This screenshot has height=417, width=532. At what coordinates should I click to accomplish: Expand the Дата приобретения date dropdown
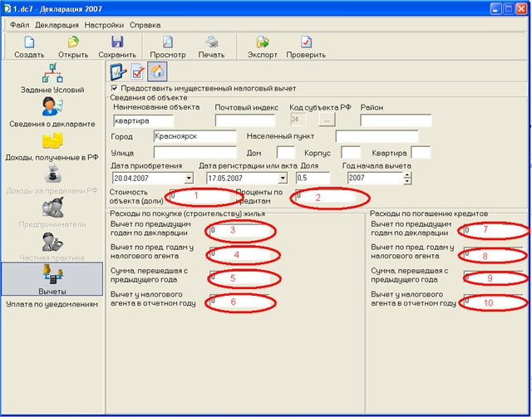[188, 178]
